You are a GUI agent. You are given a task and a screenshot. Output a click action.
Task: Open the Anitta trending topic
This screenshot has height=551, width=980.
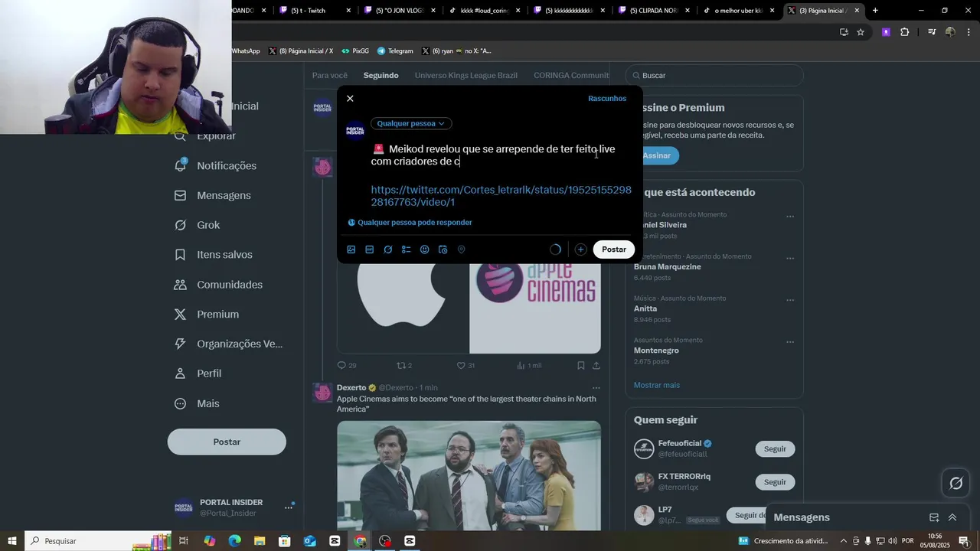pyautogui.click(x=645, y=309)
